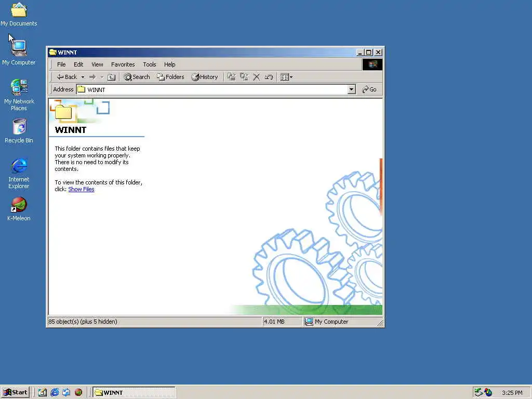Click the My Computer status bar zone
Screen dimensions: 532x399
[326, 322]
